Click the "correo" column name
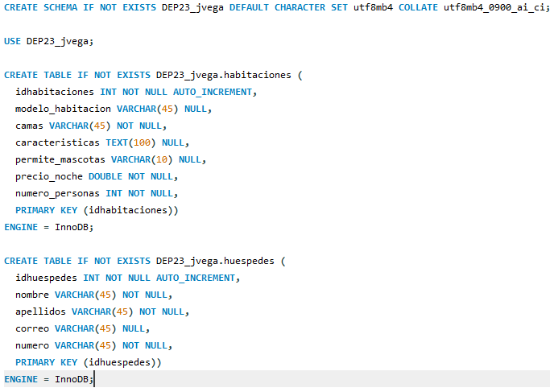 (31, 328)
